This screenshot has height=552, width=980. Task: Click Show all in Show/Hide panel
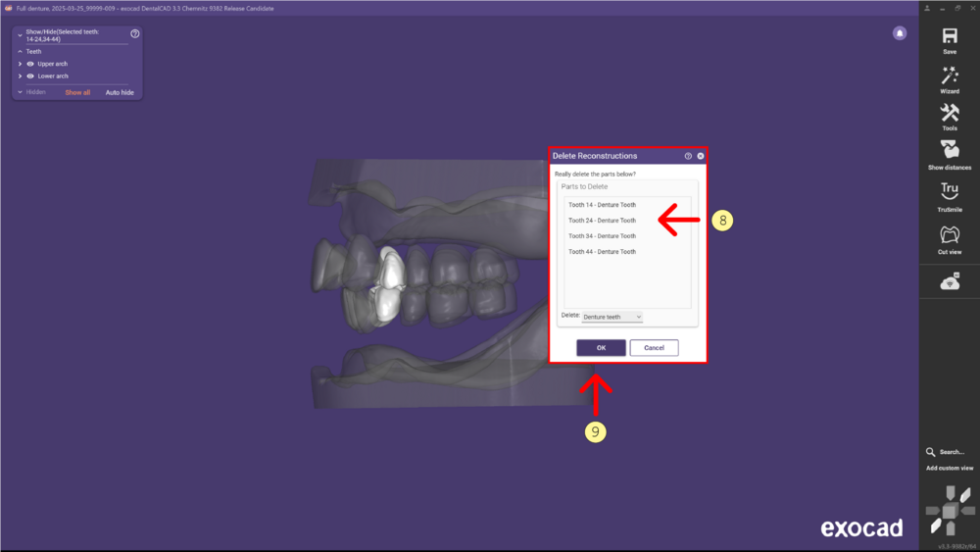(77, 92)
